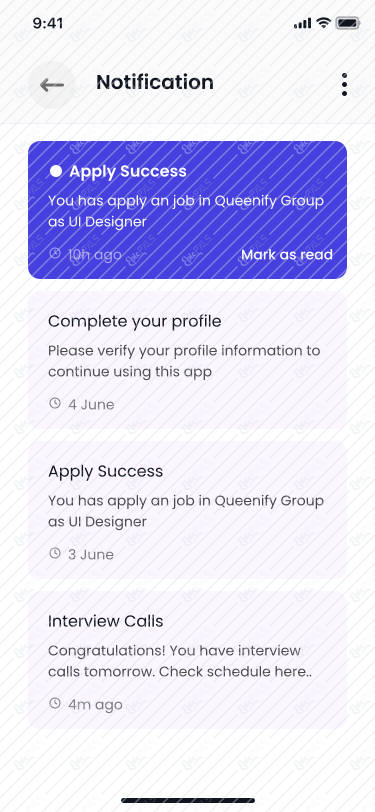Tap the clock icon beside 3 June
This screenshot has height=812, width=375.
point(55,554)
